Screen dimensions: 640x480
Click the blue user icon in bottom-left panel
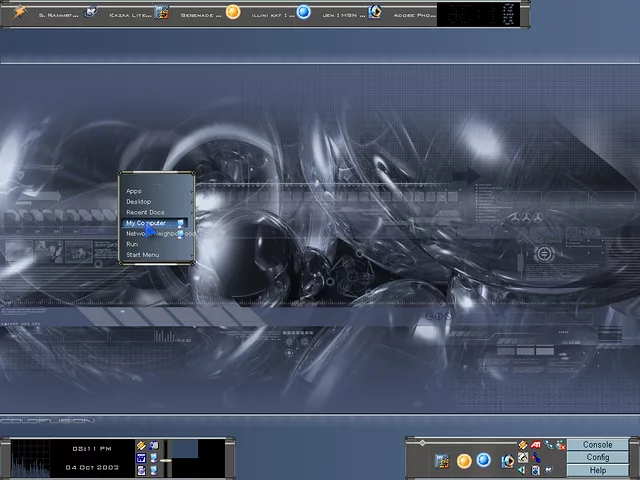point(153,445)
